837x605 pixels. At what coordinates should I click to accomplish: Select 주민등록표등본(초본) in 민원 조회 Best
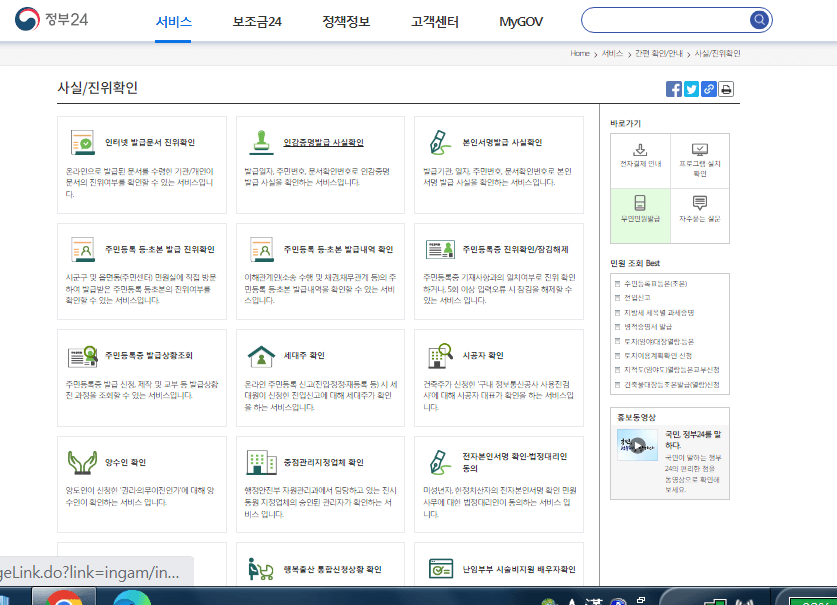(x=656, y=284)
